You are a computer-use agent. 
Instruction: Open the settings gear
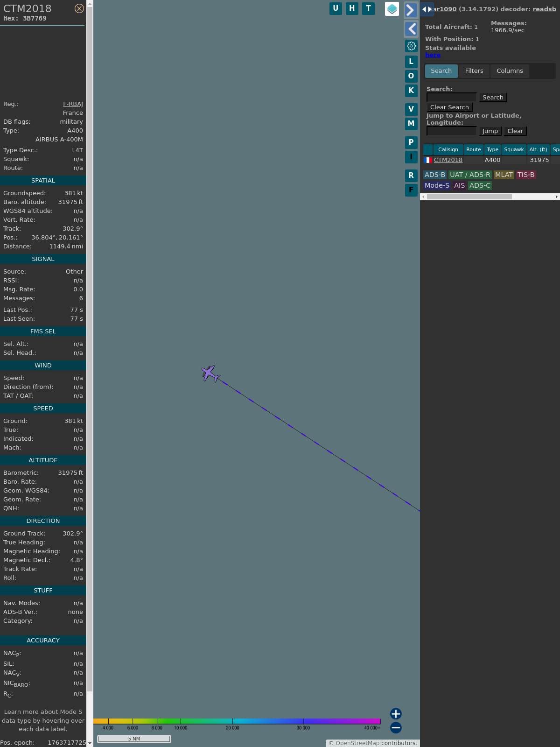(411, 46)
